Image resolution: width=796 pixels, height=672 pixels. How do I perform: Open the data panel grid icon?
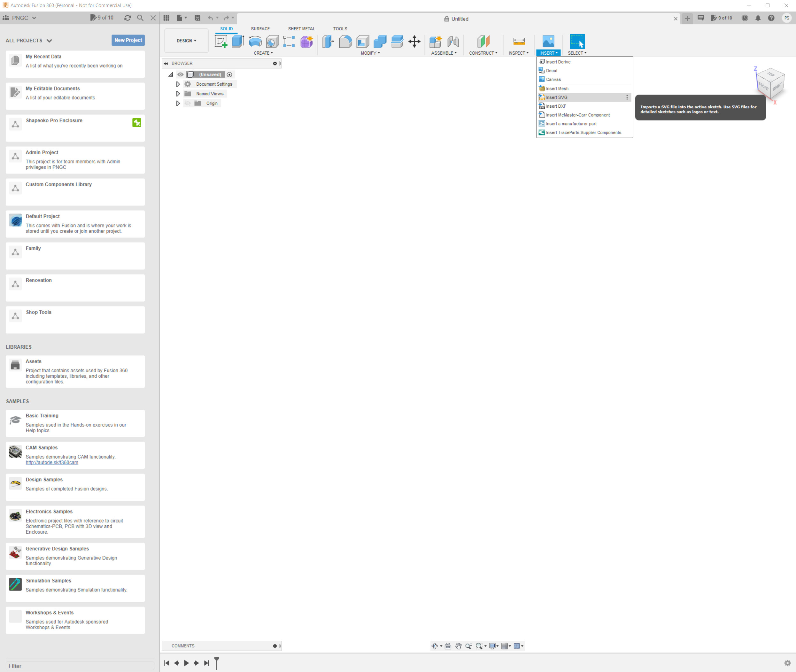coord(166,18)
